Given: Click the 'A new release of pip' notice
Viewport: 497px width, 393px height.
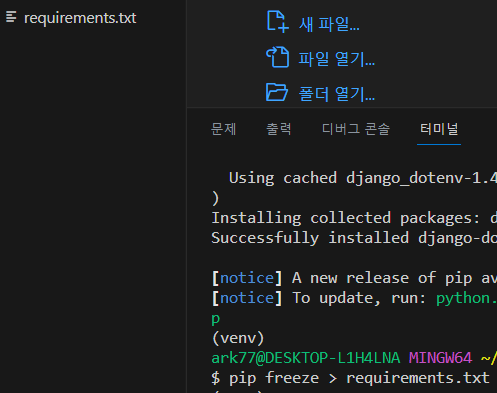Looking at the screenshot, I should coord(354,278).
